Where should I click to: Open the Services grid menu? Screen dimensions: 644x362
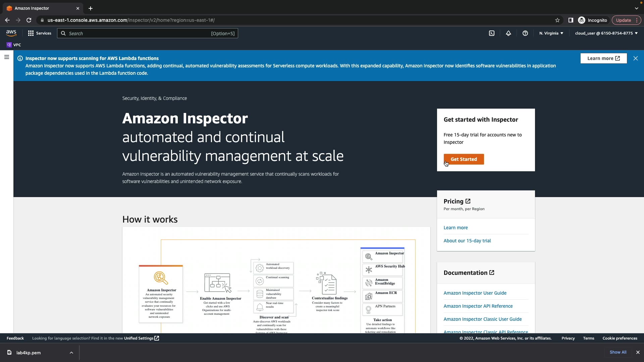pos(40,33)
